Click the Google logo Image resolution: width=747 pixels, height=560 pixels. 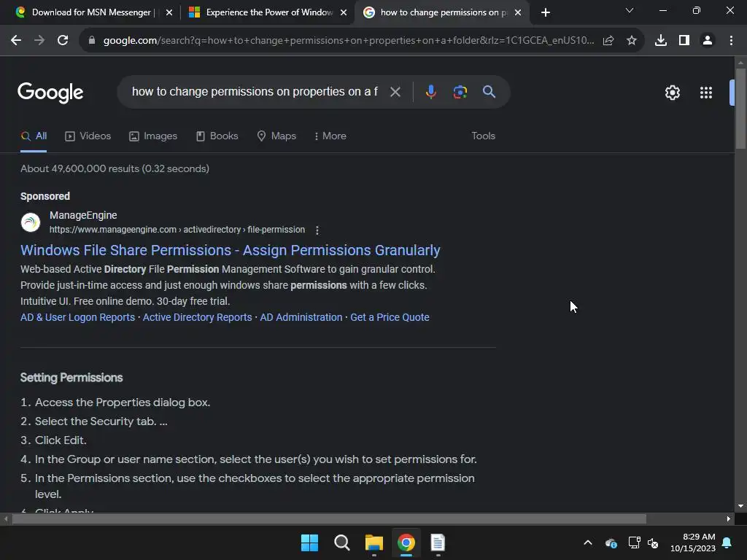[x=50, y=93]
